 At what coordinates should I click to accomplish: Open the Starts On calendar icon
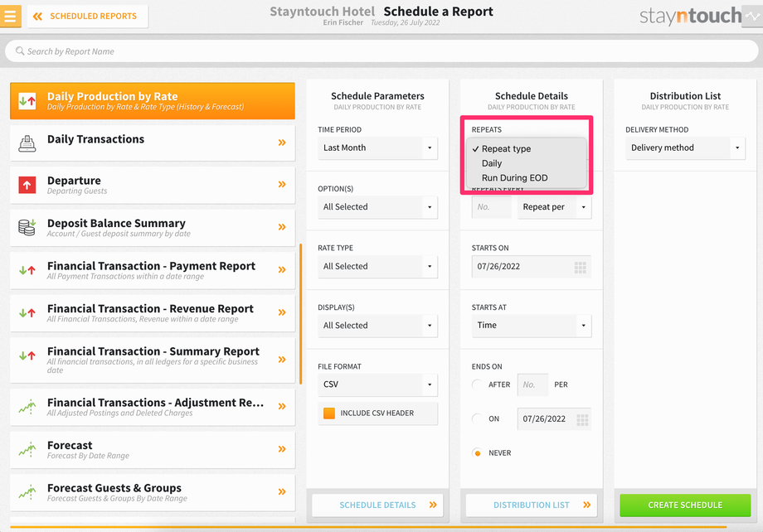click(580, 267)
